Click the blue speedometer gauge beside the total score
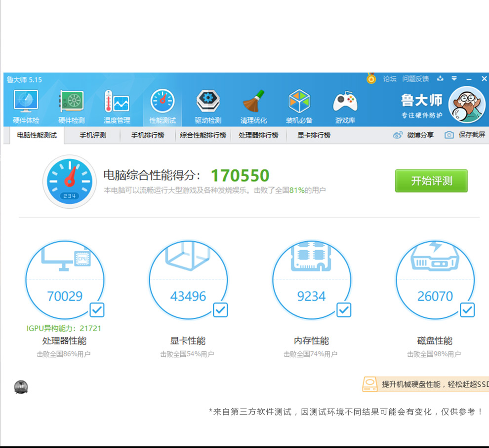Screen dimensions: 489x448 69,181
